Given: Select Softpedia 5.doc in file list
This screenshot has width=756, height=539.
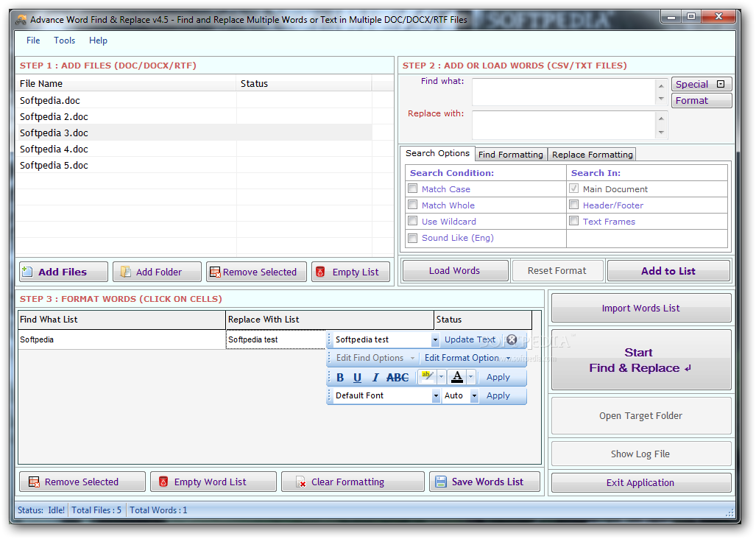Looking at the screenshot, I should [x=194, y=165].
